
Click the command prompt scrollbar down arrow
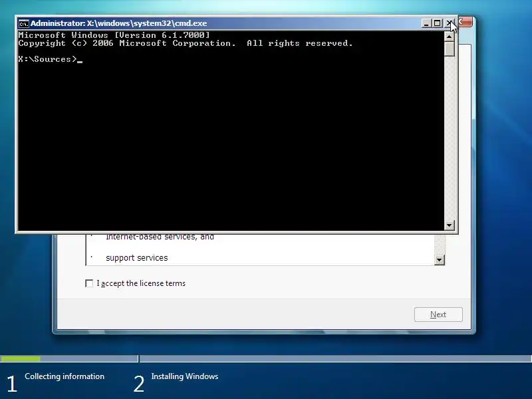point(450,225)
